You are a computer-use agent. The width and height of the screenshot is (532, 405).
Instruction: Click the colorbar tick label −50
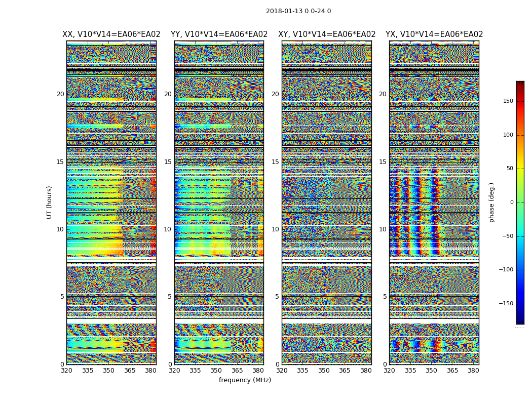pyautogui.click(x=507, y=236)
